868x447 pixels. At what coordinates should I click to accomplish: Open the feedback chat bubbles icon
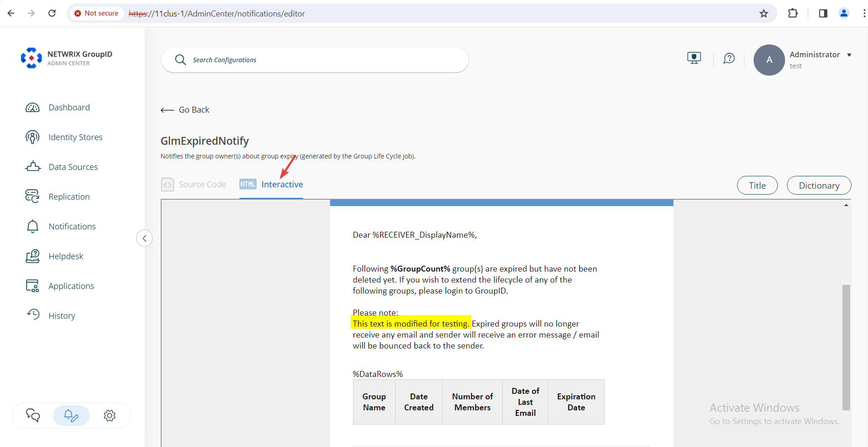(33, 415)
